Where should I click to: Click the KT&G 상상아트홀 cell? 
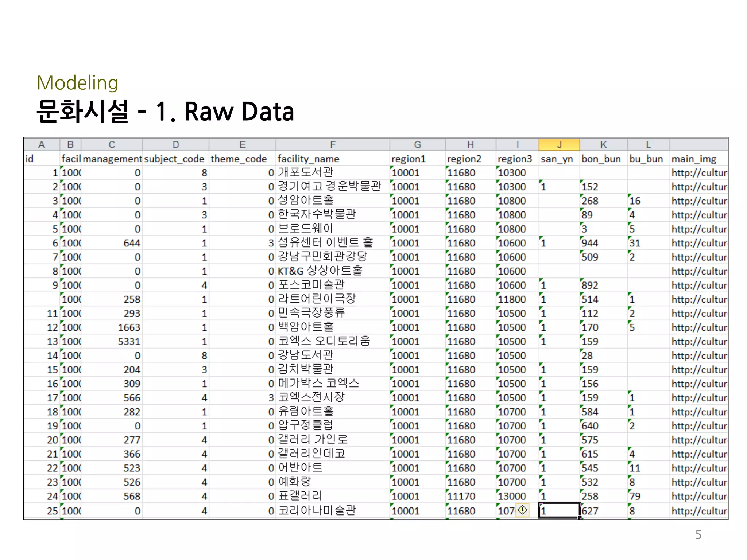point(320,271)
